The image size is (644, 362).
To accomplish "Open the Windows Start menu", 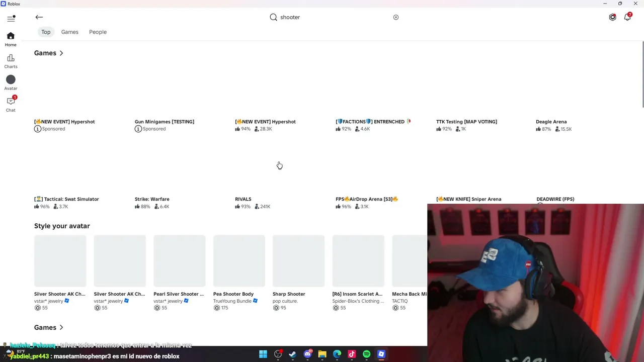I will [263, 354].
